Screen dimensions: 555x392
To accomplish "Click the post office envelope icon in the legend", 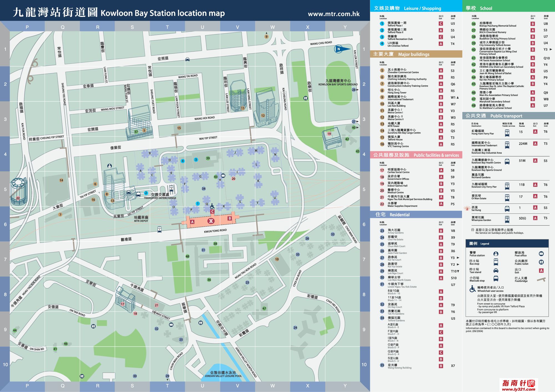I will pos(541,254).
